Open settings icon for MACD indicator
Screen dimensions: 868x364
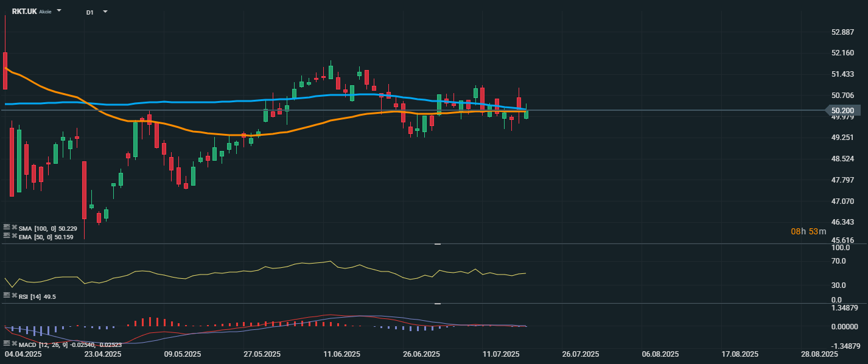pos(7,343)
